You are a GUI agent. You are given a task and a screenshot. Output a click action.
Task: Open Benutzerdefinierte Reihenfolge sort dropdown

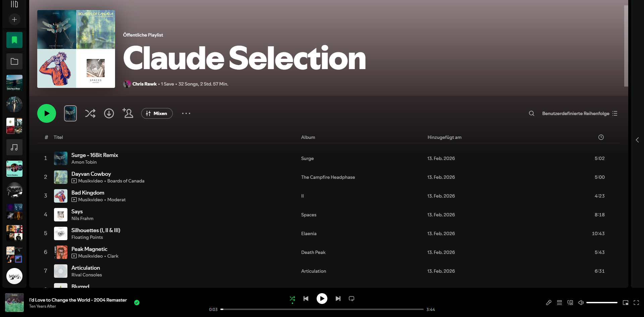tap(579, 113)
